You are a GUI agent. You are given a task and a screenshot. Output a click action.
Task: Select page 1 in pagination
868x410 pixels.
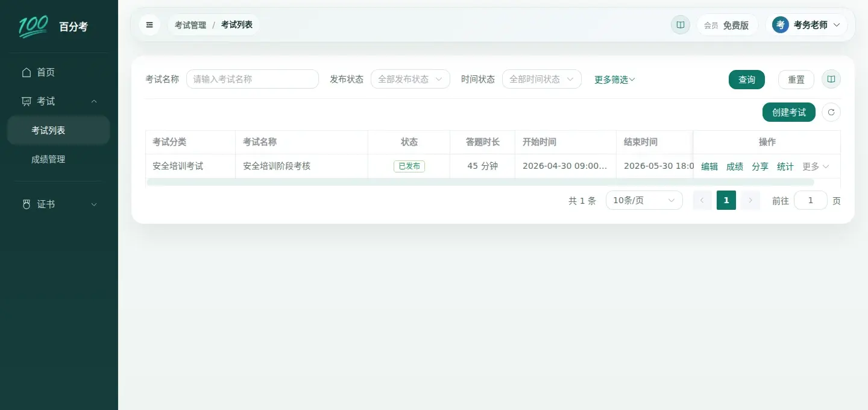726,200
